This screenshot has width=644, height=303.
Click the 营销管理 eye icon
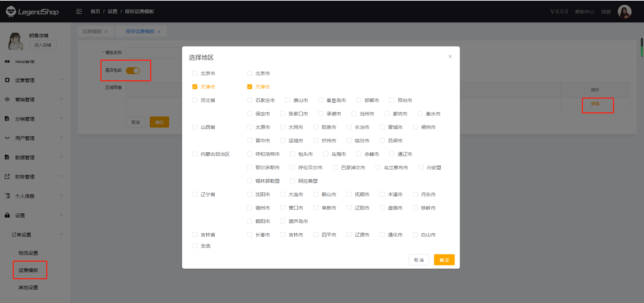(x=7, y=99)
